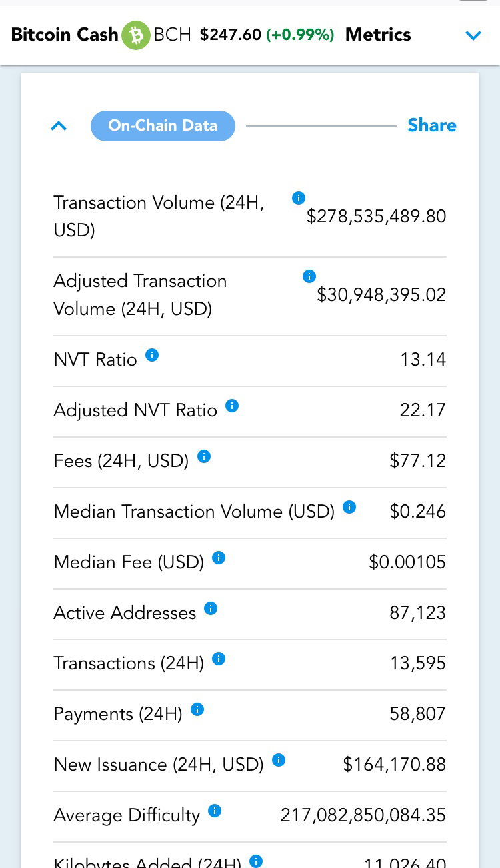The width and height of the screenshot is (500, 868).
Task: Show info for Fees (24H, USD)
Action: point(204,456)
